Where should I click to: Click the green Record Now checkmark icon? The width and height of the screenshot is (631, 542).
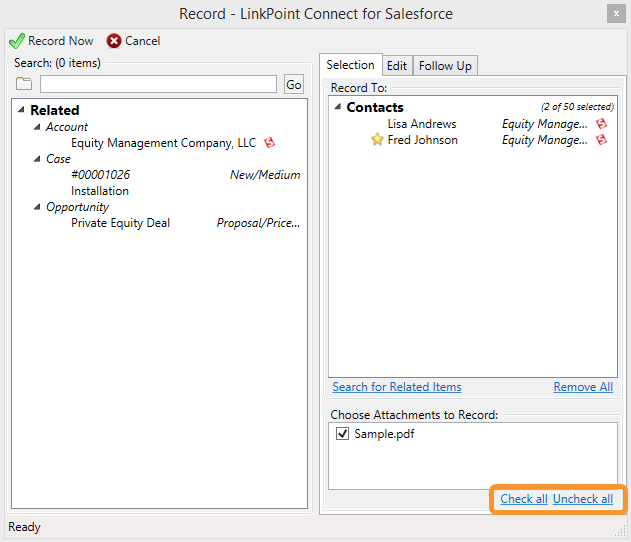[17, 41]
